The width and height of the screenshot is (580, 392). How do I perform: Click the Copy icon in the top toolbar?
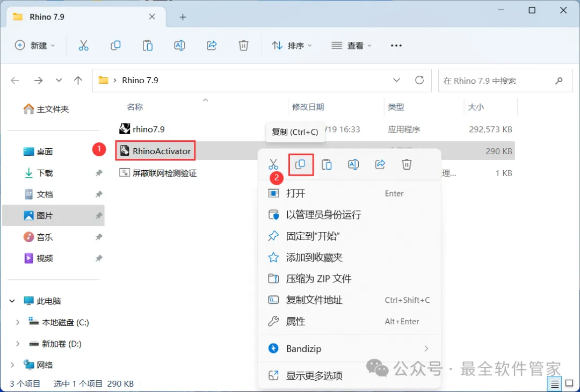coord(115,46)
